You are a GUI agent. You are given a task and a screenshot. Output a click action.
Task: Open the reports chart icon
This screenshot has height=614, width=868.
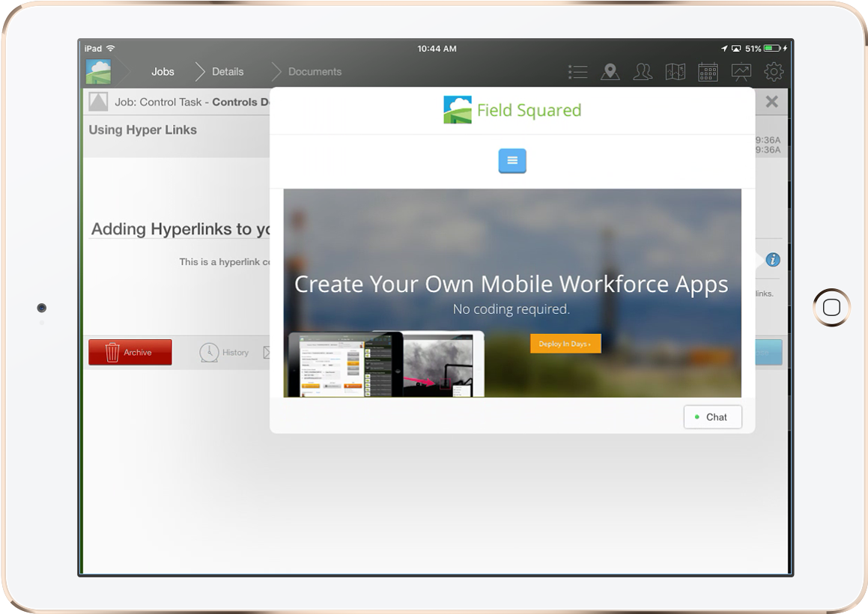741,72
